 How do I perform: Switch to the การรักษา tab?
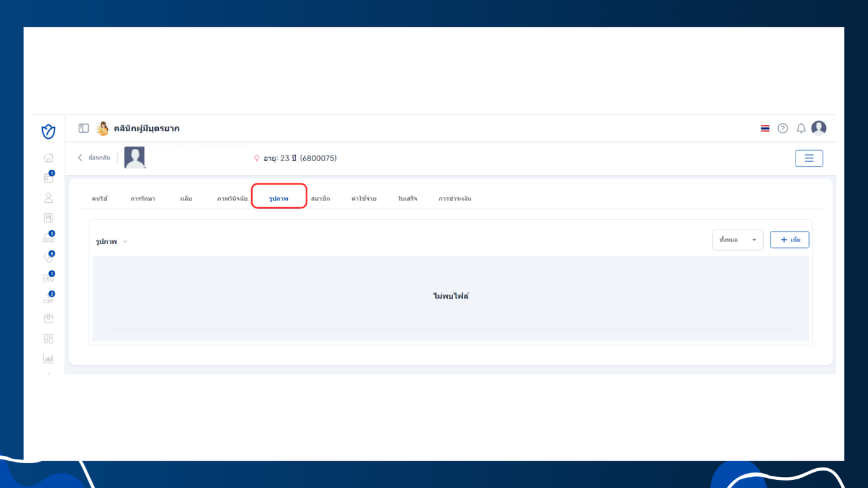143,199
